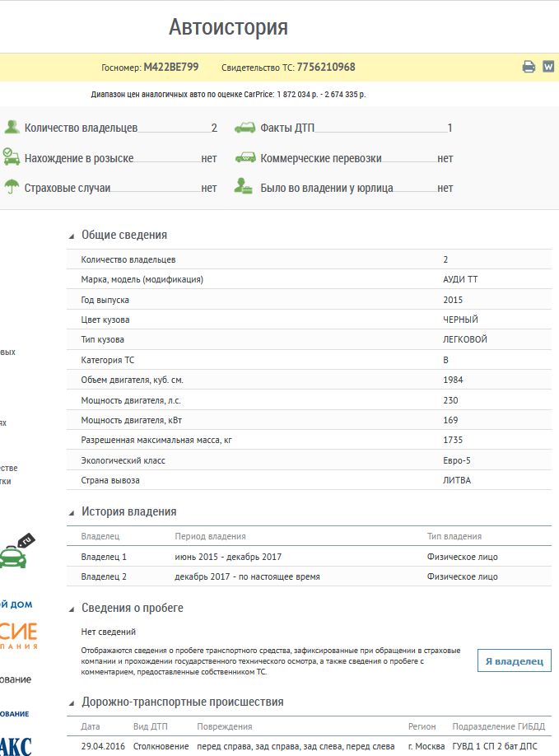Viewport: 559px width, 756px height.
Task: Select the certificate number 7756210968
Action: 326,67
